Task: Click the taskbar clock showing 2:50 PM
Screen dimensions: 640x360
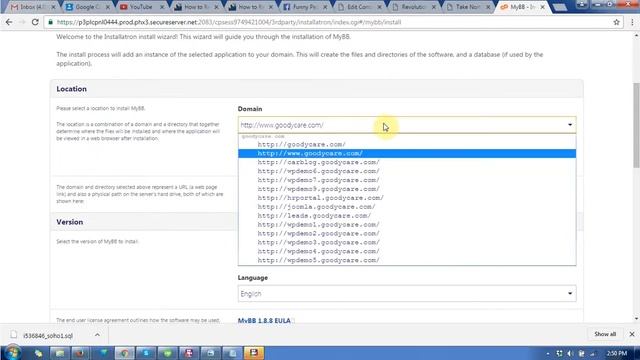Action: click(617, 353)
